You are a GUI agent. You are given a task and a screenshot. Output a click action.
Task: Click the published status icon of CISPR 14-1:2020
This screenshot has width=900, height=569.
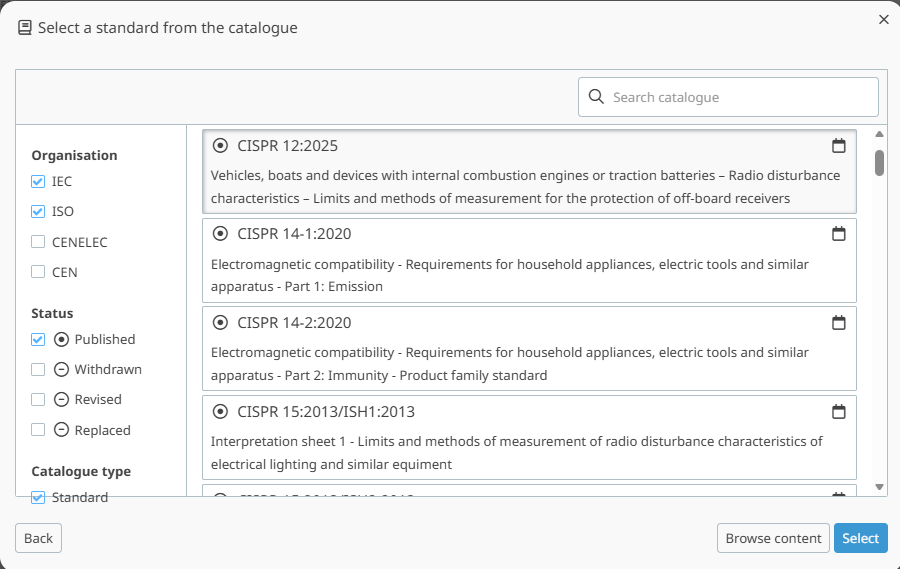click(x=220, y=234)
